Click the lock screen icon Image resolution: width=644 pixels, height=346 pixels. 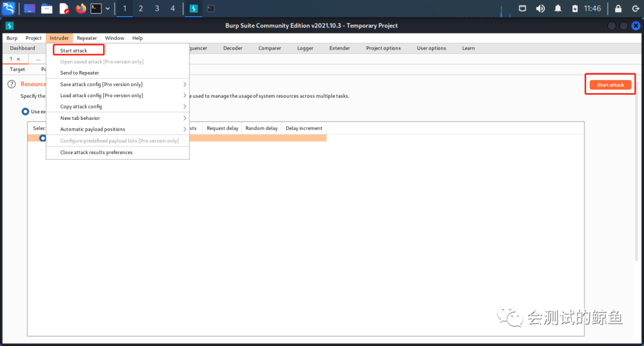click(618, 8)
